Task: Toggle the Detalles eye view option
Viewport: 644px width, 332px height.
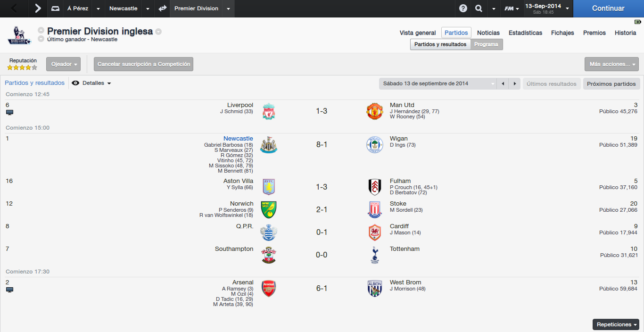Action: 91,83
